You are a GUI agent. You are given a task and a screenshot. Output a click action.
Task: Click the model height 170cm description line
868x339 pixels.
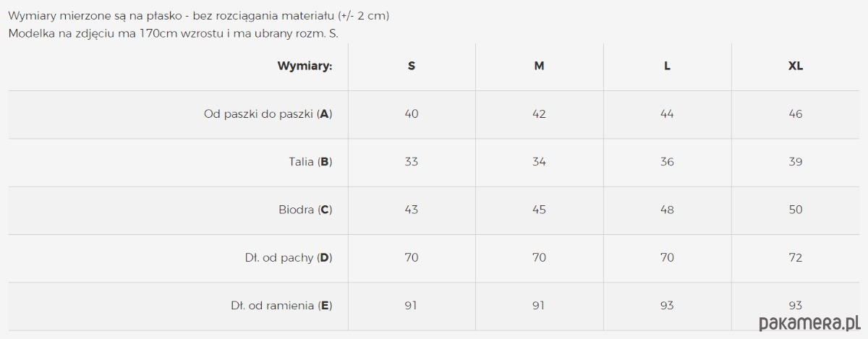click(x=174, y=33)
